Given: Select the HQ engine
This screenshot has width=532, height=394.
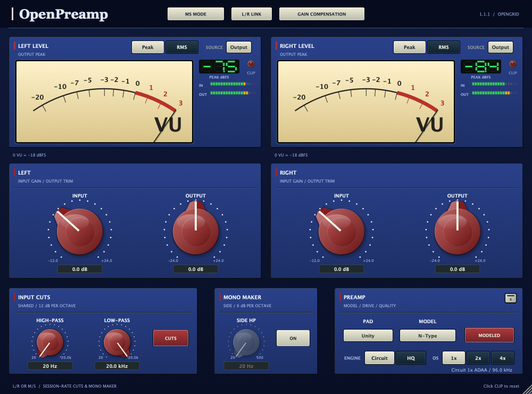Looking at the screenshot, I should (411, 358).
